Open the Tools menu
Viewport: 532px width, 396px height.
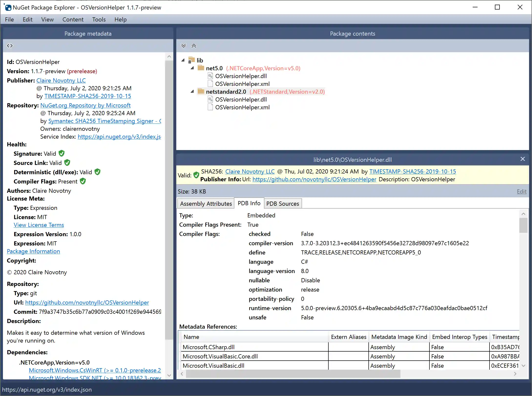(99, 19)
